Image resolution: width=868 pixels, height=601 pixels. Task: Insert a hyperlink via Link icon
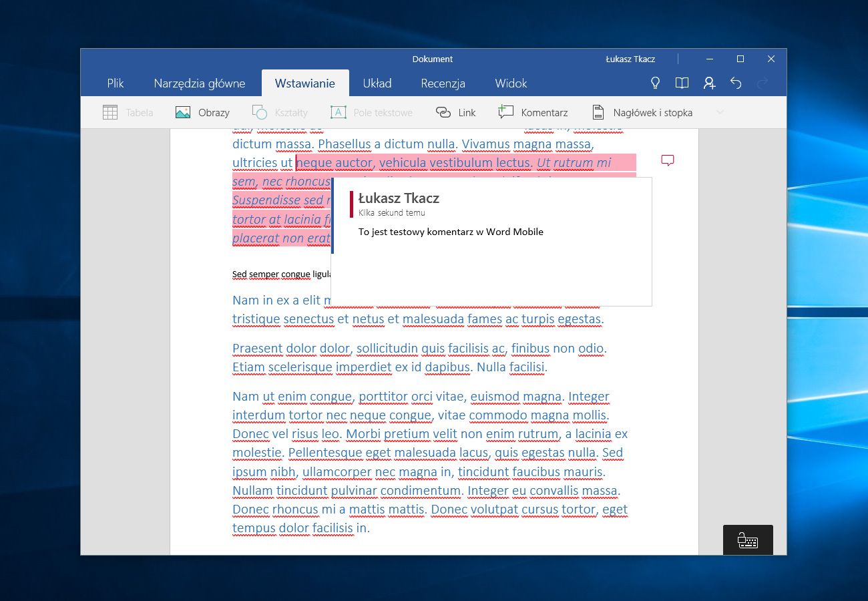443,113
